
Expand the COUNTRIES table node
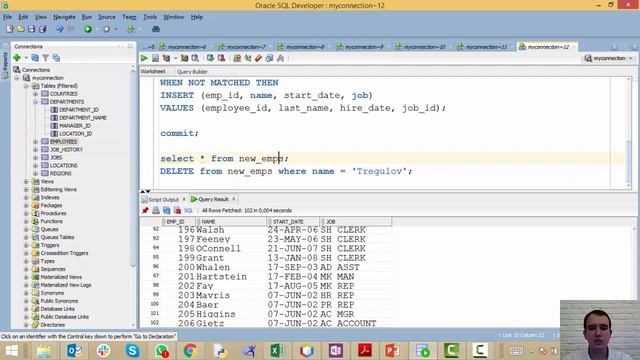point(36,94)
